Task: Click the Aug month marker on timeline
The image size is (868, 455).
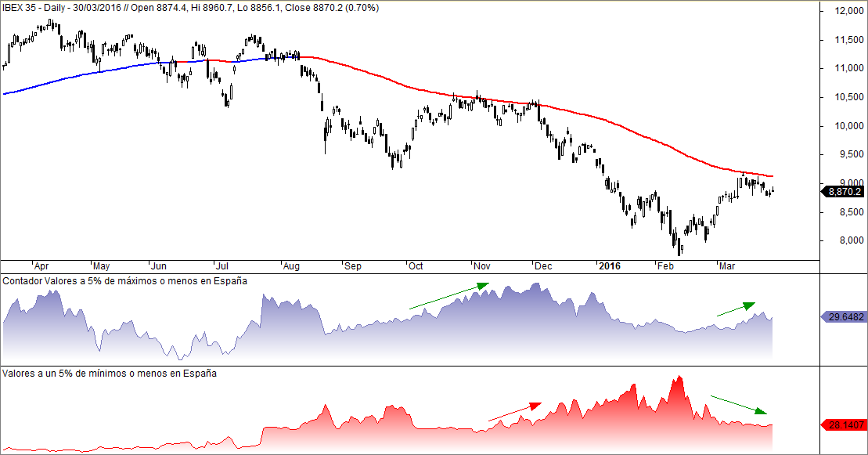Action: click(x=291, y=266)
